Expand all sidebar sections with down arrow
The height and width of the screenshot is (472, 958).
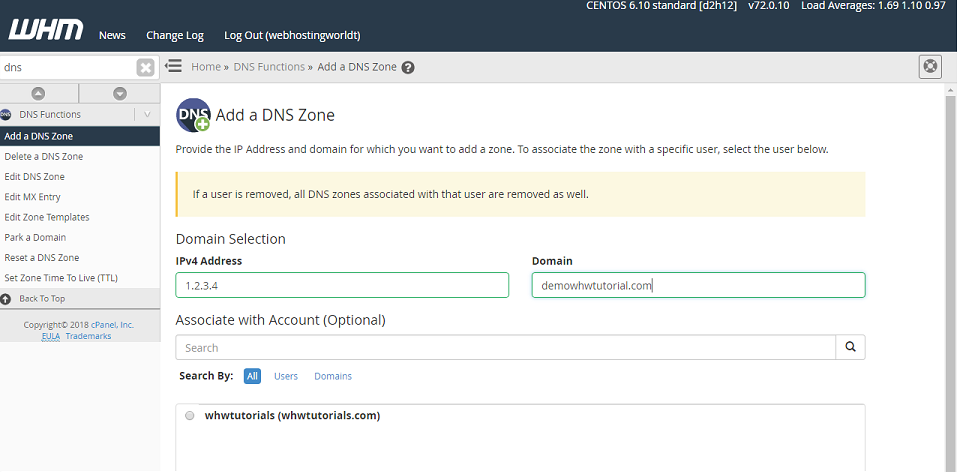[120, 93]
